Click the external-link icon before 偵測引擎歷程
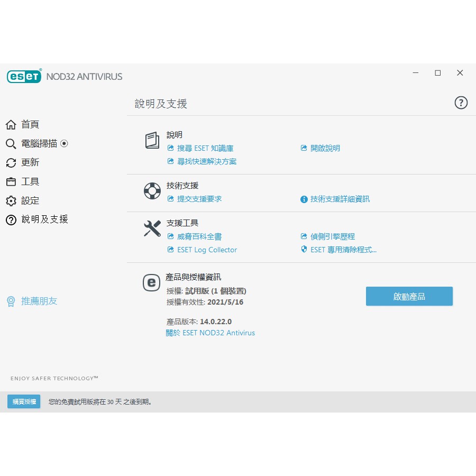The image size is (476, 476). click(304, 236)
